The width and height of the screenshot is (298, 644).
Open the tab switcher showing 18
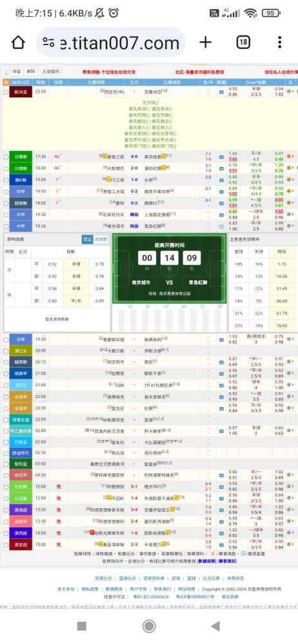click(243, 43)
